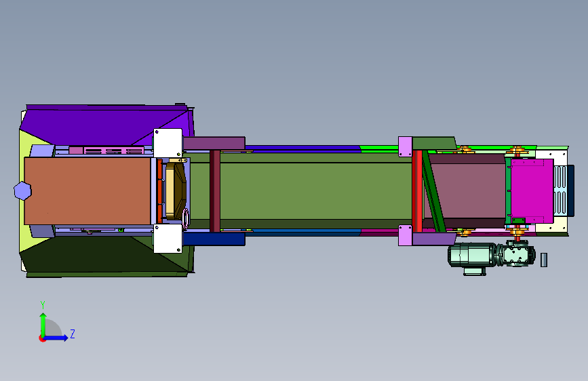Select the dark red vertical cross bar
This screenshot has height=381, width=588.
[215, 191]
